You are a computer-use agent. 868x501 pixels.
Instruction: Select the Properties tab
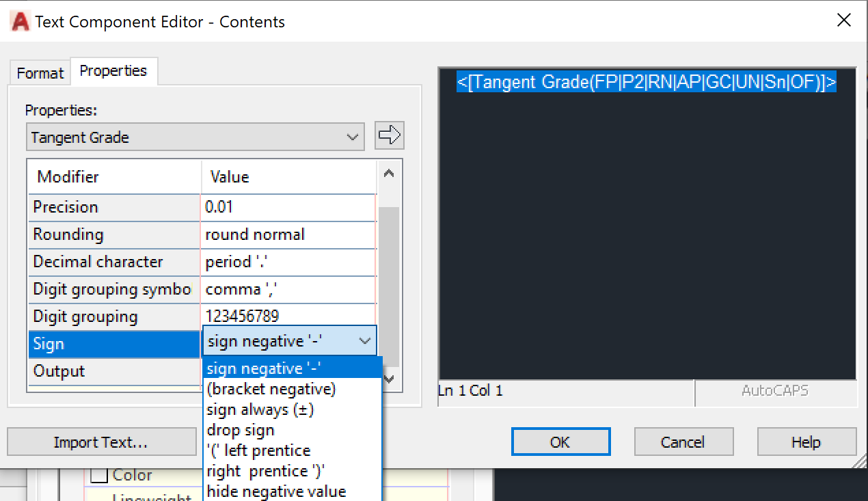point(113,70)
